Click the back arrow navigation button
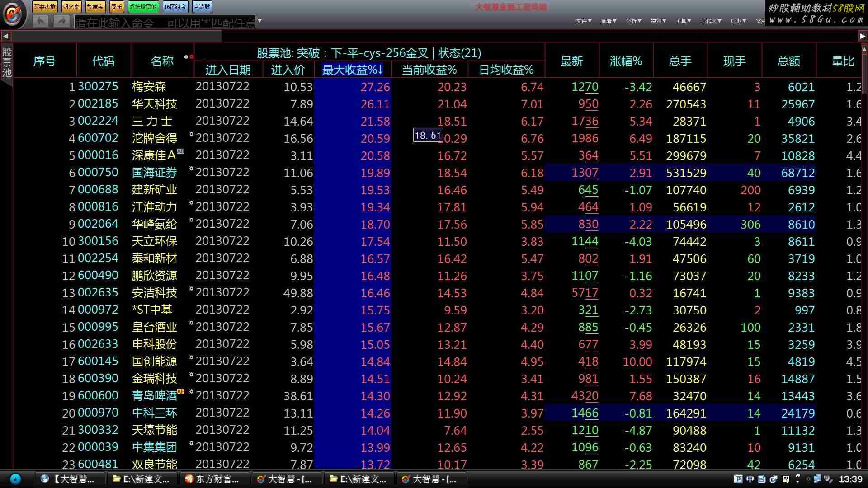 pos(41,21)
